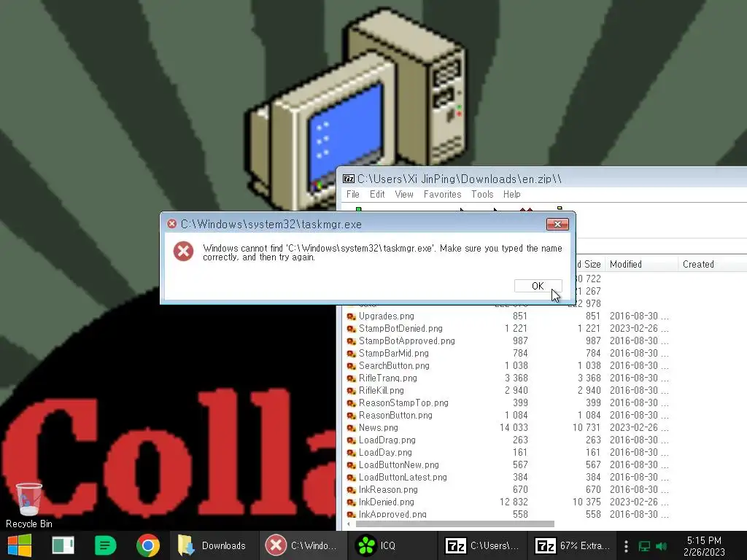
Task: Select ReasonStampTop.png file icon
Action: 352,402
